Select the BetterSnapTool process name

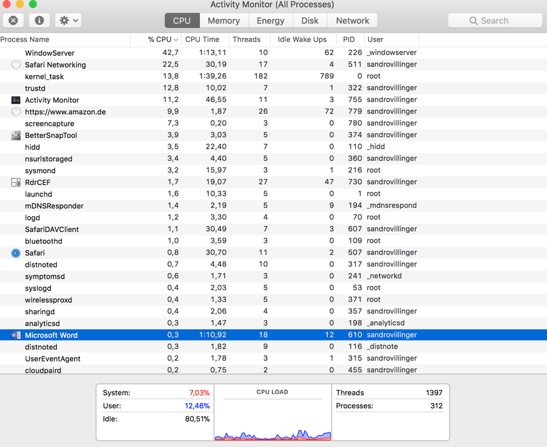coord(51,135)
